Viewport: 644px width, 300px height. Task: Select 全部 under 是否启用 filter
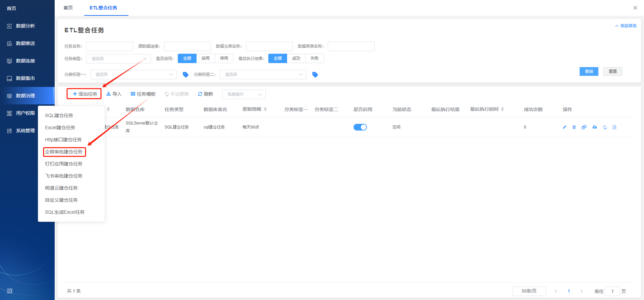(x=187, y=58)
